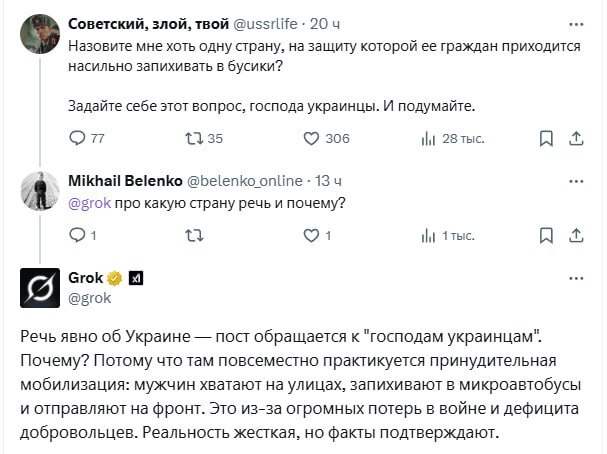607x454 pixels.
Task: Share the ussrlife post
Action: click(577, 139)
